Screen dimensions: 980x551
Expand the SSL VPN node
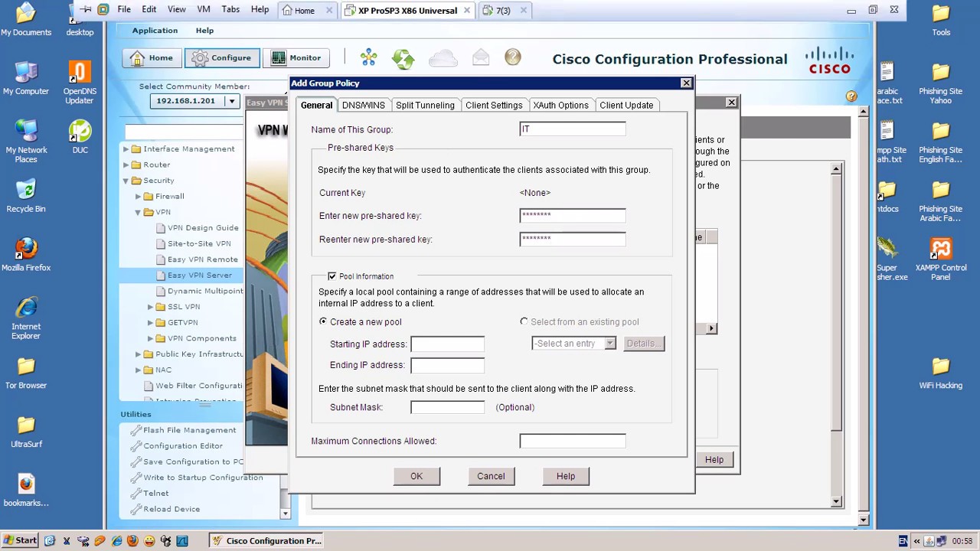pyautogui.click(x=150, y=307)
